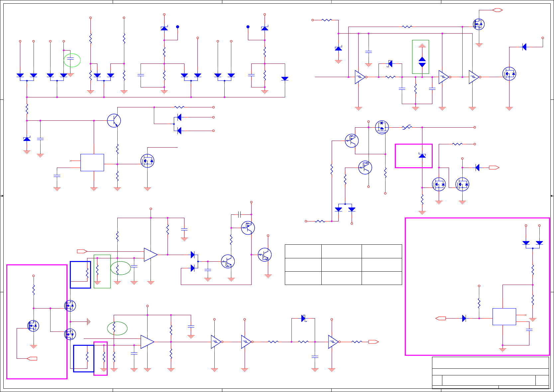
Task: Select the MOSFET beside the top-right output port
Action: click(x=479, y=24)
